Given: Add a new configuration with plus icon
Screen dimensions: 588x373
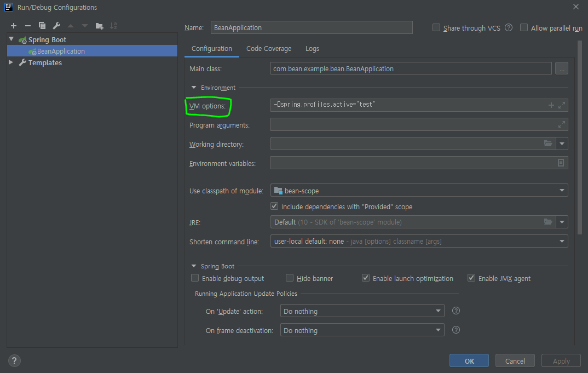Looking at the screenshot, I should coord(14,26).
